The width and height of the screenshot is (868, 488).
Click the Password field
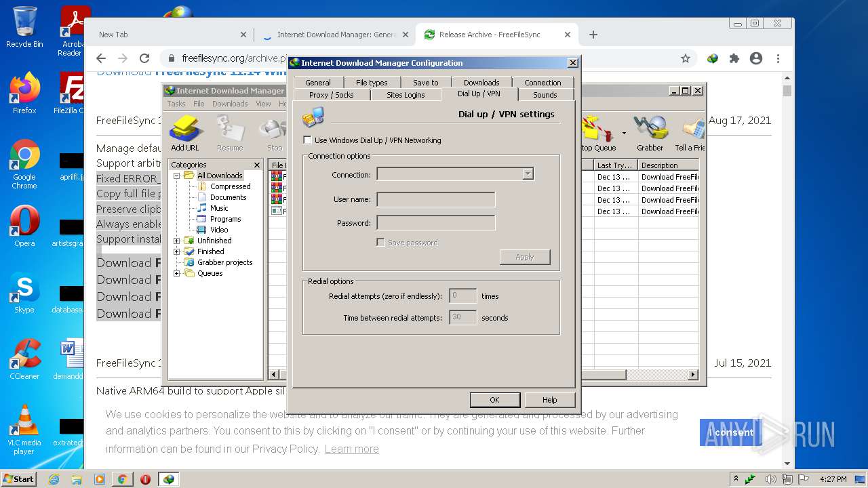pos(436,223)
